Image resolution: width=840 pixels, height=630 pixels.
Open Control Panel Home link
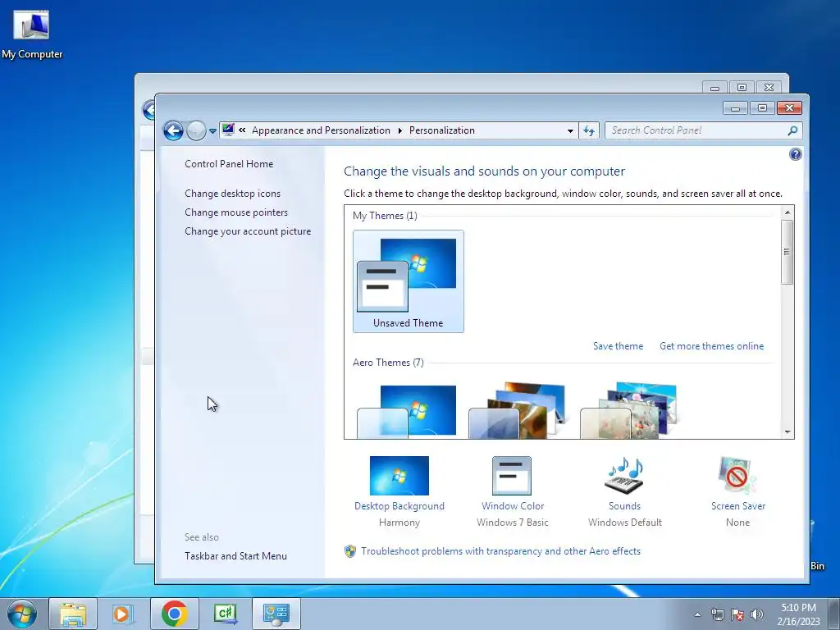tap(229, 164)
